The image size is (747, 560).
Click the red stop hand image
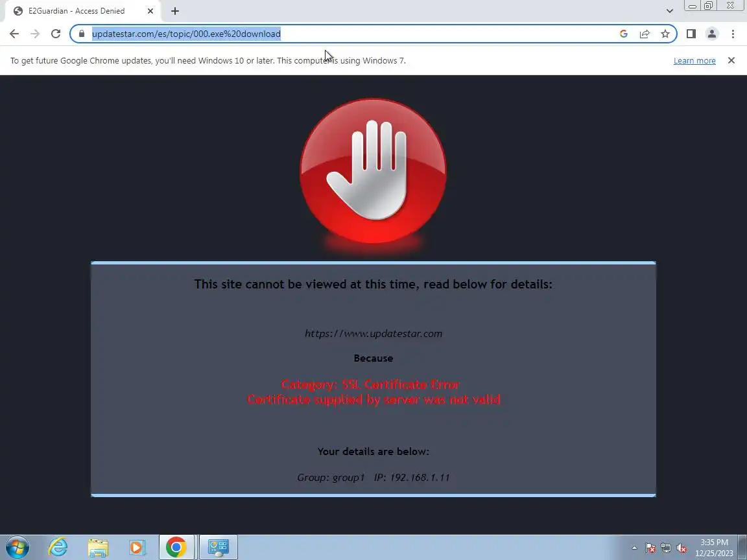click(x=373, y=171)
